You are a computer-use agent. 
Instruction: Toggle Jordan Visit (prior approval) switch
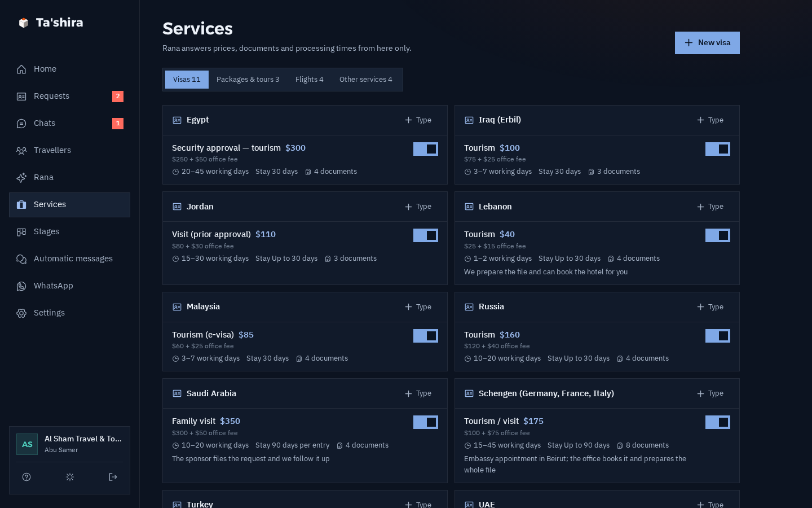coord(426,235)
